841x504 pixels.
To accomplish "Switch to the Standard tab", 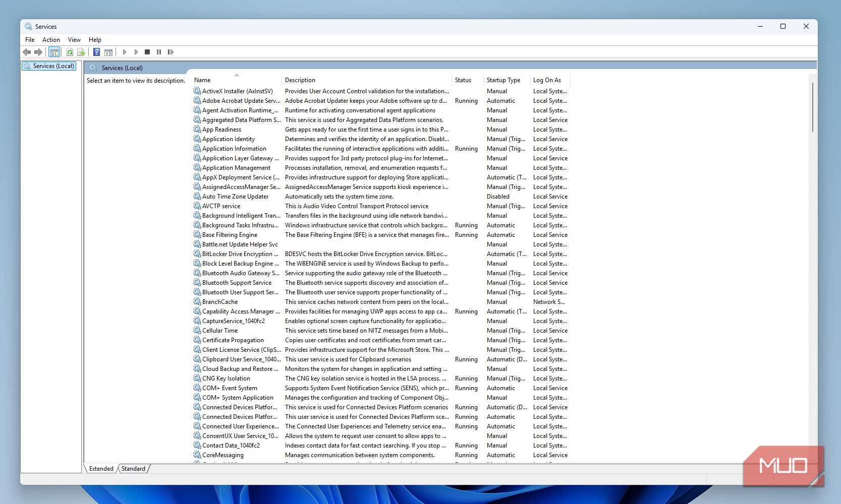I will 133,469.
